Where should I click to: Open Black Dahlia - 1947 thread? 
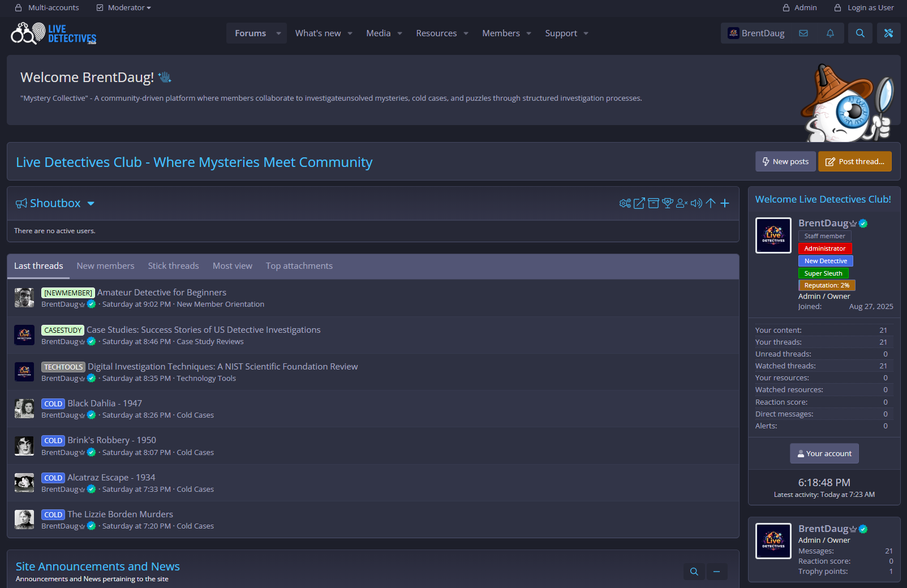[x=105, y=404]
